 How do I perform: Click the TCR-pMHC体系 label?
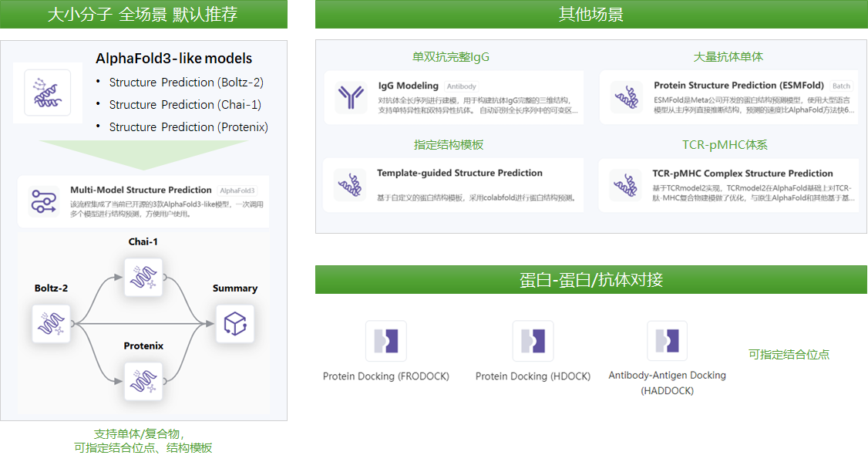tap(725, 145)
